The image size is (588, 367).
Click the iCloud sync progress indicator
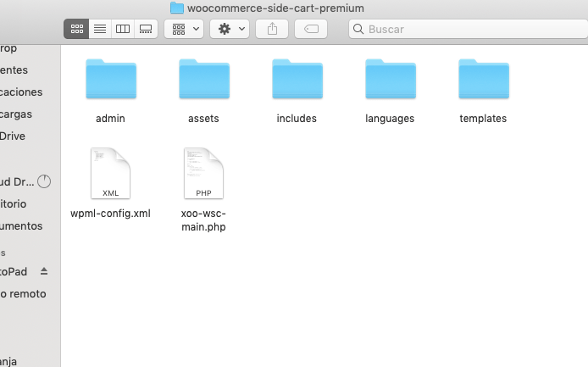pos(44,181)
